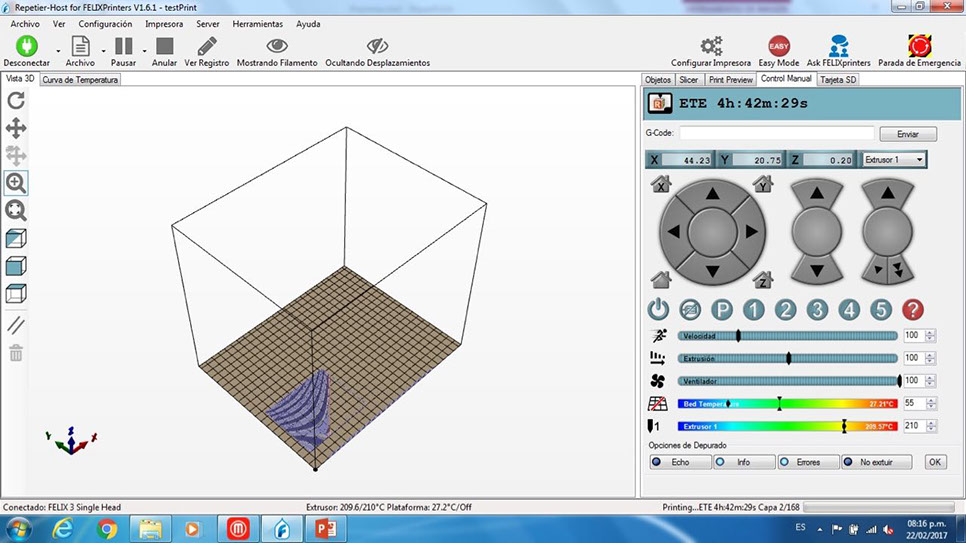Home the Y axis
The height and width of the screenshot is (543, 966).
(x=763, y=184)
